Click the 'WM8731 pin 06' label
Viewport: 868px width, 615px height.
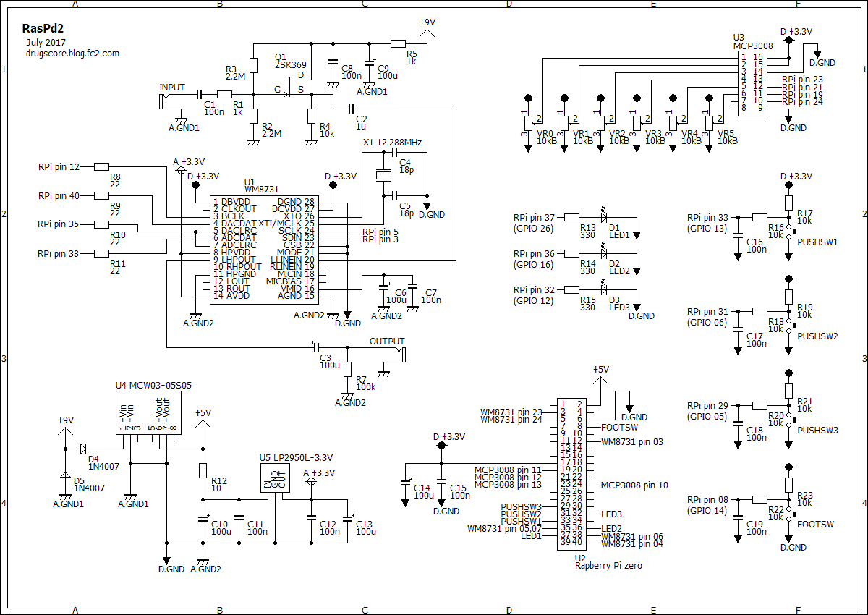point(631,535)
